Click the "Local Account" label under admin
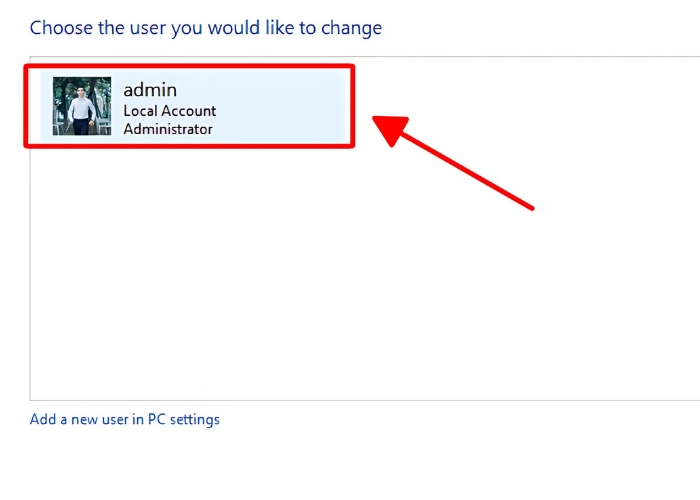 point(169,111)
